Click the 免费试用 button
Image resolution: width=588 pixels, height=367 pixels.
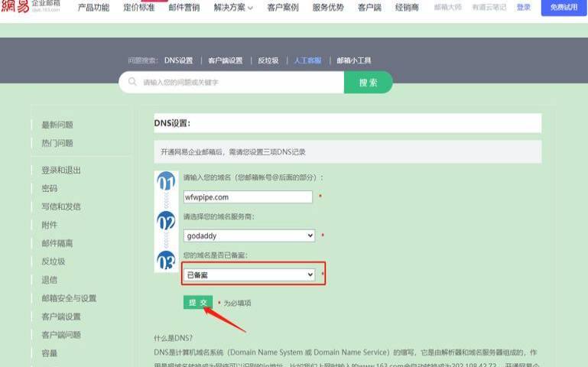tap(564, 7)
